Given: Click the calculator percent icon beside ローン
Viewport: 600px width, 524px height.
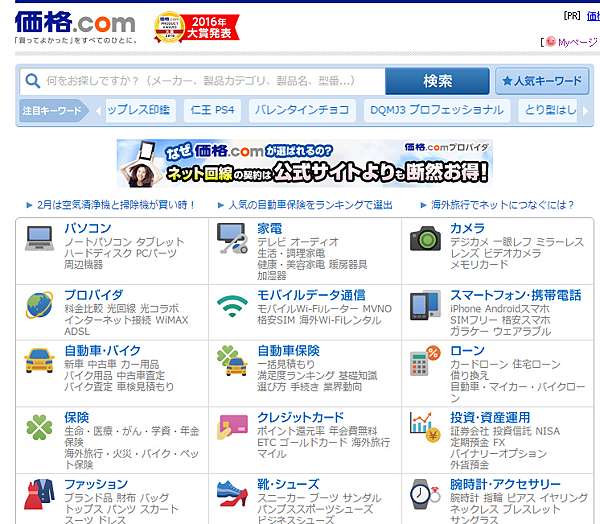Looking at the screenshot, I should pos(425,361).
